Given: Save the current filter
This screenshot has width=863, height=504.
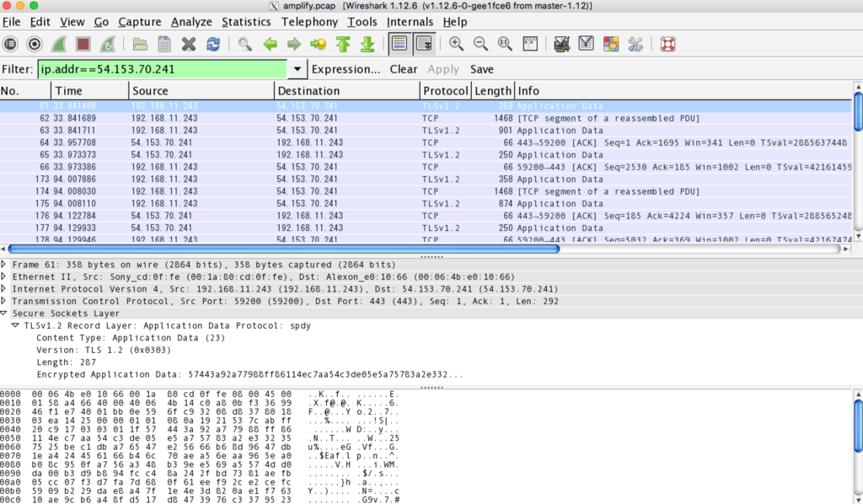Looking at the screenshot, I should (481, 69).
